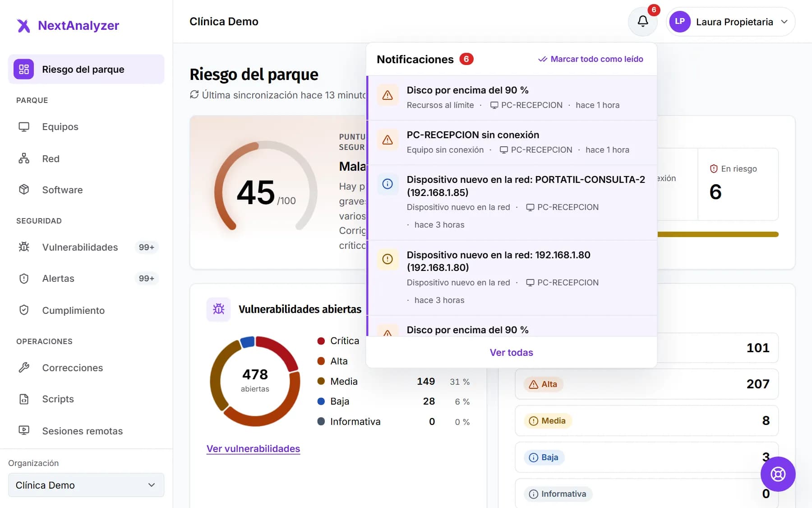This screenshot has width=812, height=508.
Task: Open the notifications bell icon
Action: [643, 21]
